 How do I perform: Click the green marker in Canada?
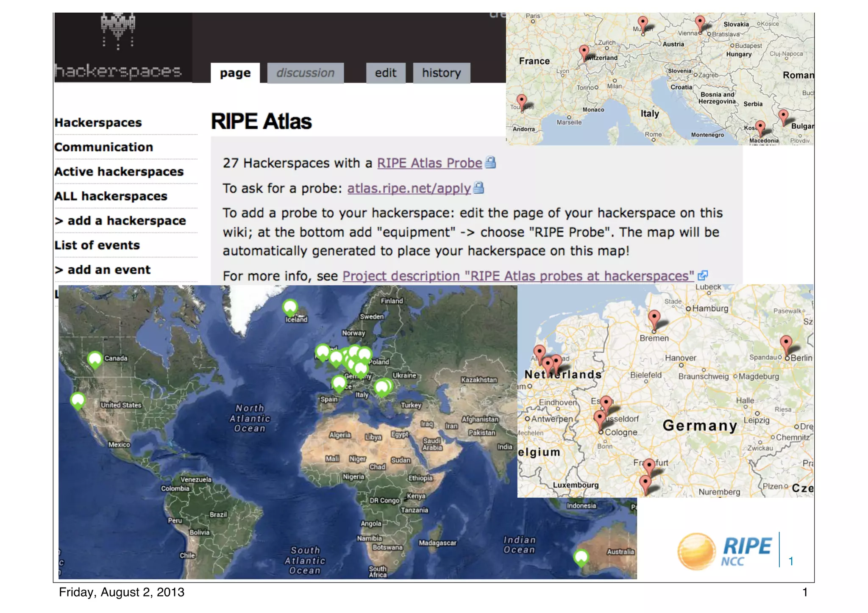(x=95, y=360)
